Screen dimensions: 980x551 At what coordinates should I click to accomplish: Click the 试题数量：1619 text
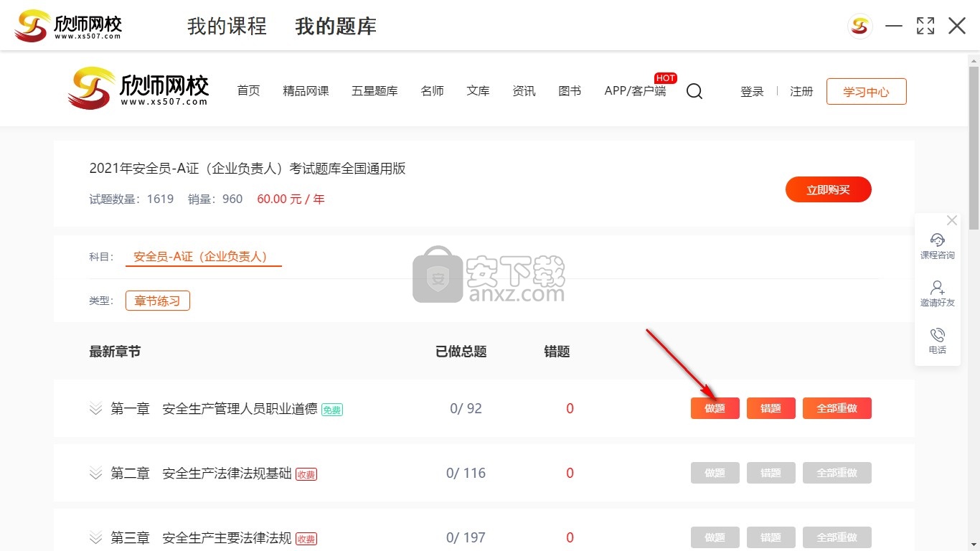tap(131, 199)
